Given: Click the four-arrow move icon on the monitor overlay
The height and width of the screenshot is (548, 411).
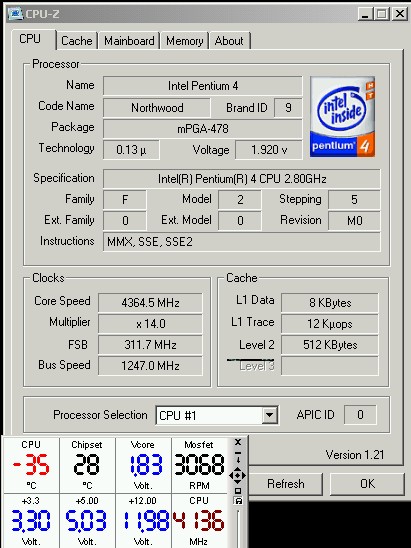Looking at the screenshot, I should pos(237,475).
